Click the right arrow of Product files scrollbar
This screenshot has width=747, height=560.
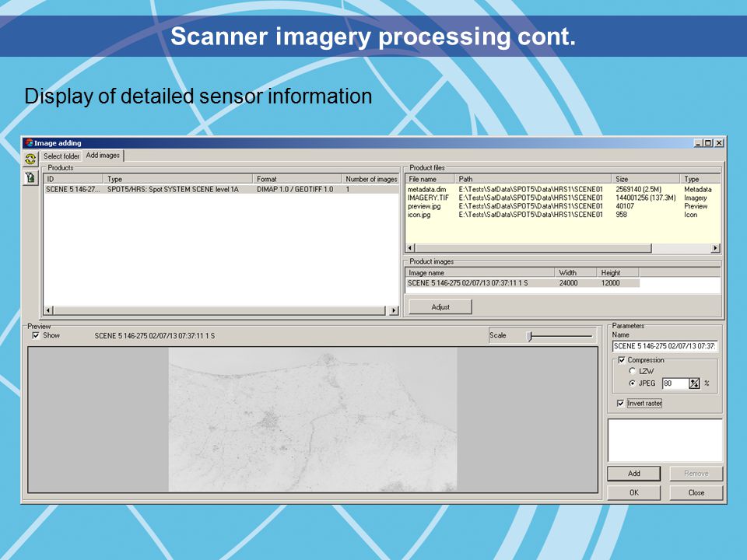pyautogui.click(x=715, y=248)
